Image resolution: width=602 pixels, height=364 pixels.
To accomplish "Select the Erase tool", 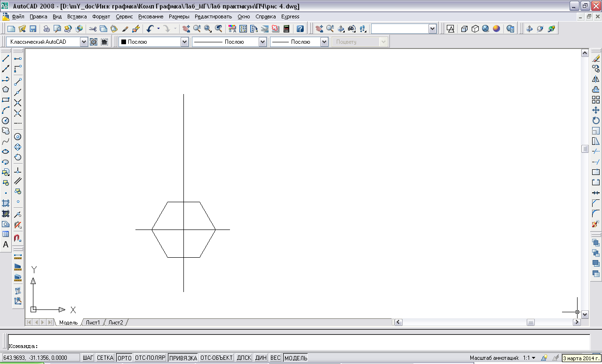I will point(596,58).
